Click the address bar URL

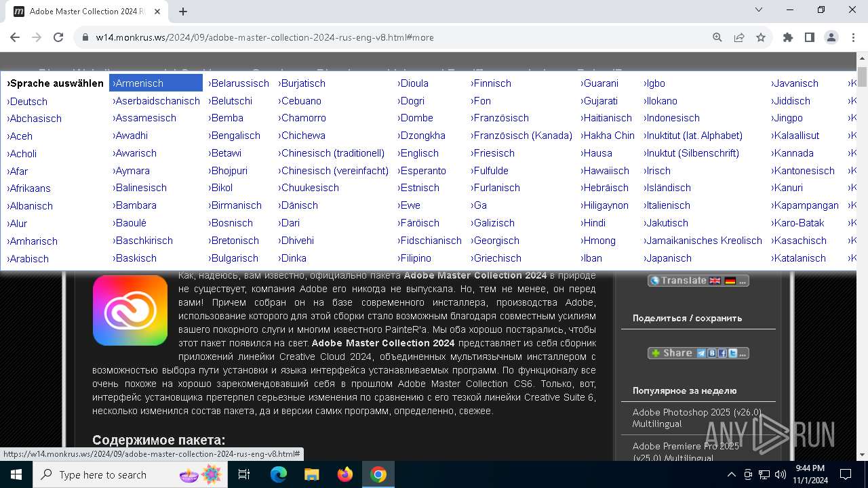264,38
